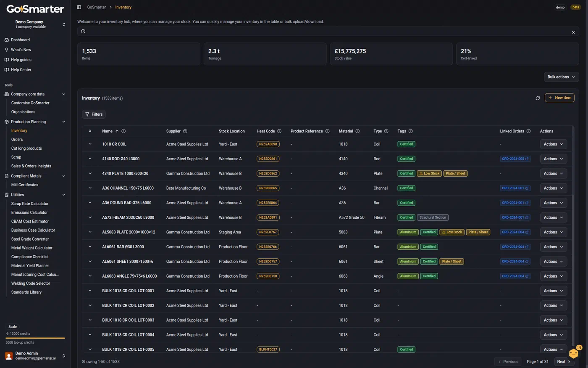588x368 pixels.
Task: Expand the 1018 CR COIL row
Action: (x=90, y=144)
